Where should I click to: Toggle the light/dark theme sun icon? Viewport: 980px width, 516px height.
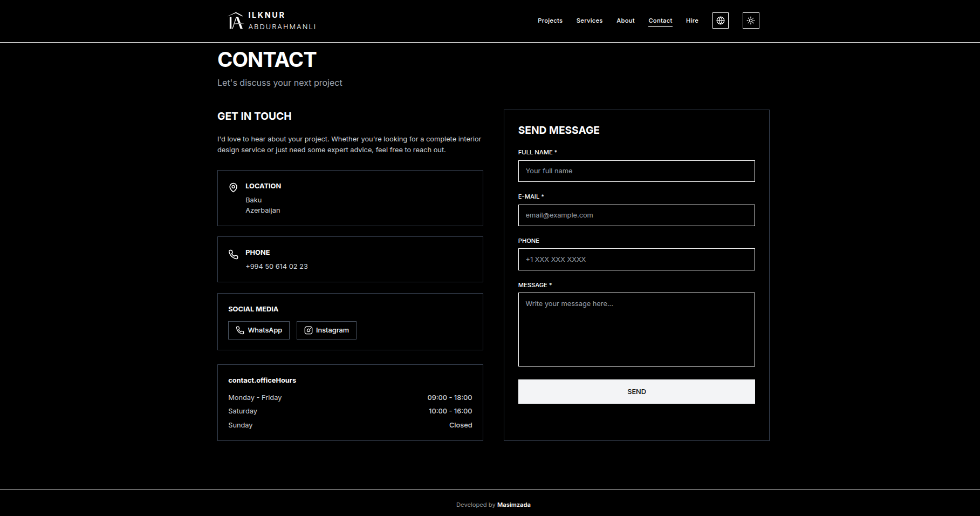(x=750, y=21)
